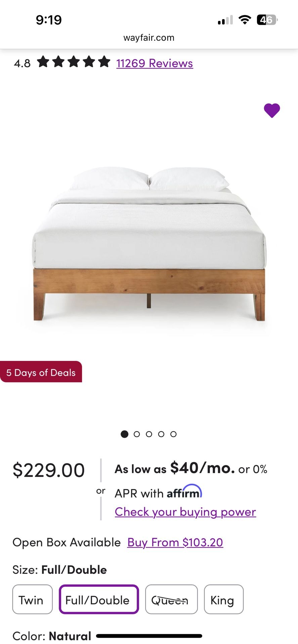
Task: Open Buy From $103.20 open box link
Action: 175,542
